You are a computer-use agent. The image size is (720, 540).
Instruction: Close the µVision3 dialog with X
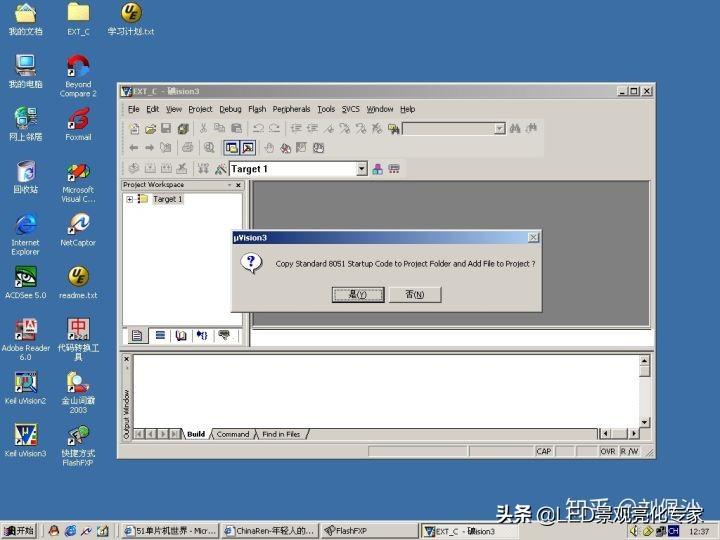pyautogui.click(x=533, y=237)
